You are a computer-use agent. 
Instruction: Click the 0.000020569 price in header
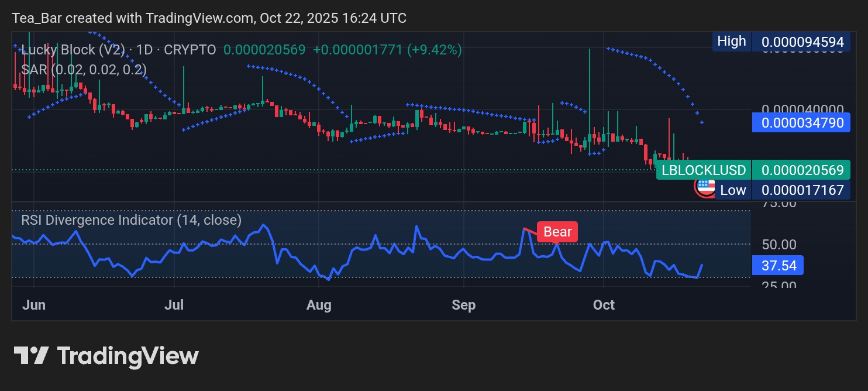tap(264, 50)
